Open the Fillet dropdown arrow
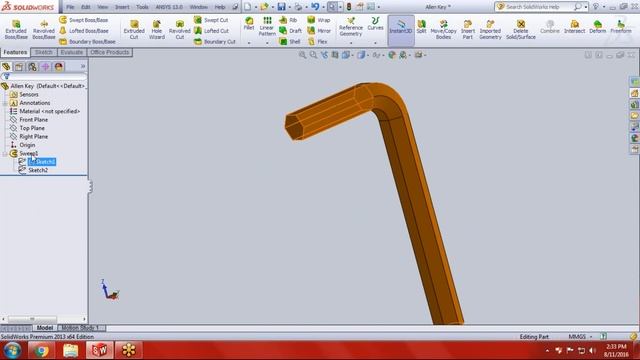 point(249,42)
